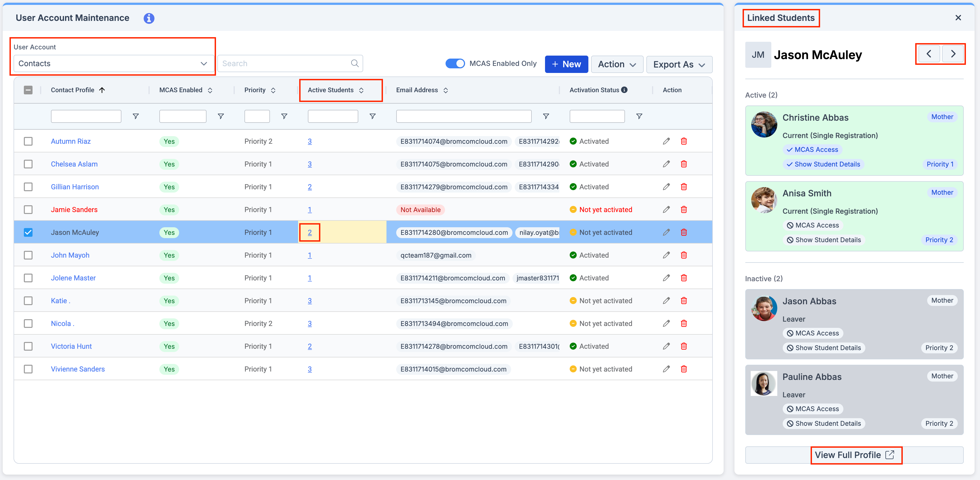
Task: Click the Activation Status info icon in the header
Action: pyautogui.click(x=624, y=90)
